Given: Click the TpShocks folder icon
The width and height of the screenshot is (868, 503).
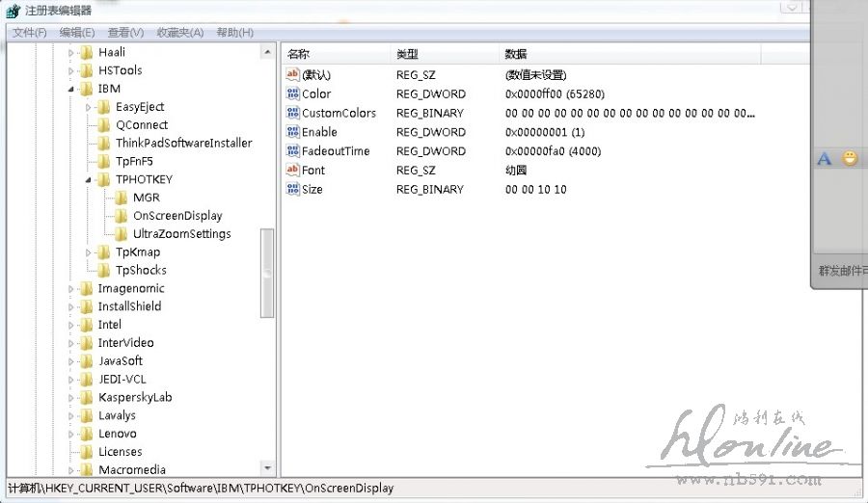Looking at the screenshot, I should pyautogui.click(x=103, y=271).
